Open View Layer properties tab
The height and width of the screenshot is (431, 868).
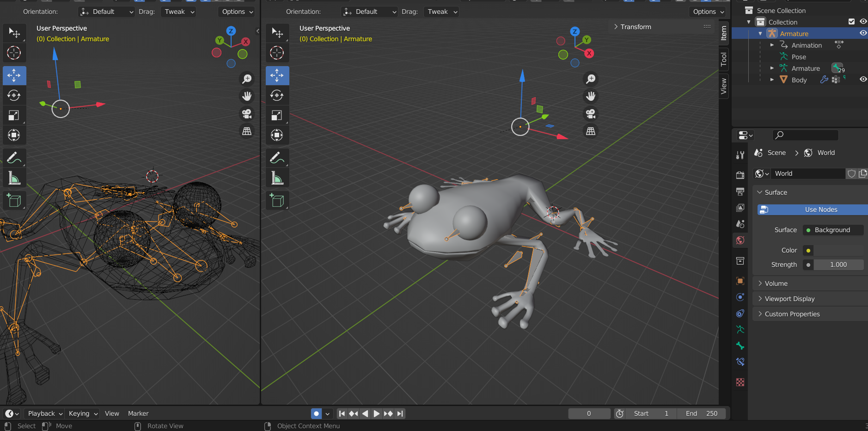coord(740,208)
